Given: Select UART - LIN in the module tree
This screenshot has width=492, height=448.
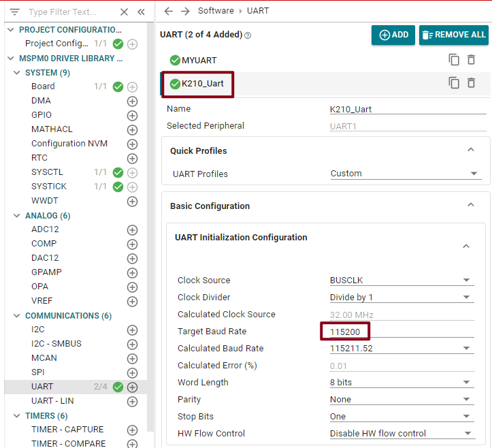Looking at the screenshot, I should pyautogui.click(x=52, y=401).
